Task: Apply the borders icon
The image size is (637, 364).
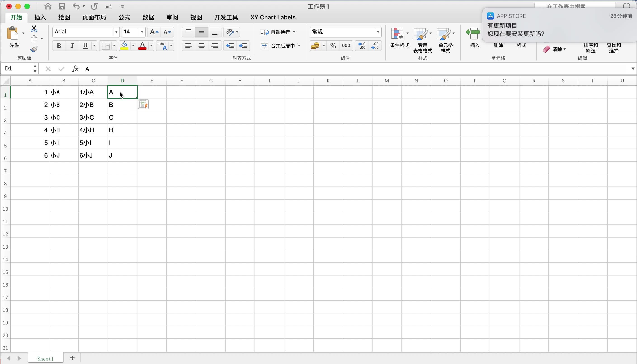Action: tap(106, 46)
